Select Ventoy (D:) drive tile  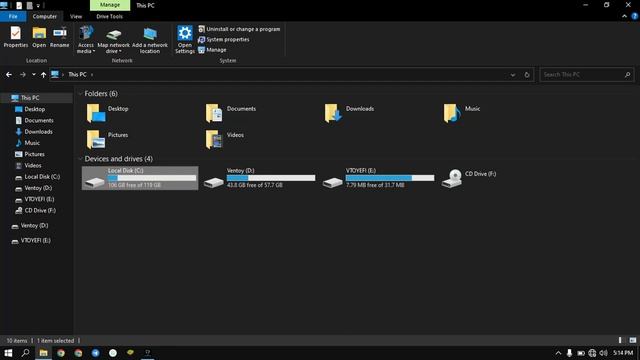pyautogui.click(x=259, y=178)
